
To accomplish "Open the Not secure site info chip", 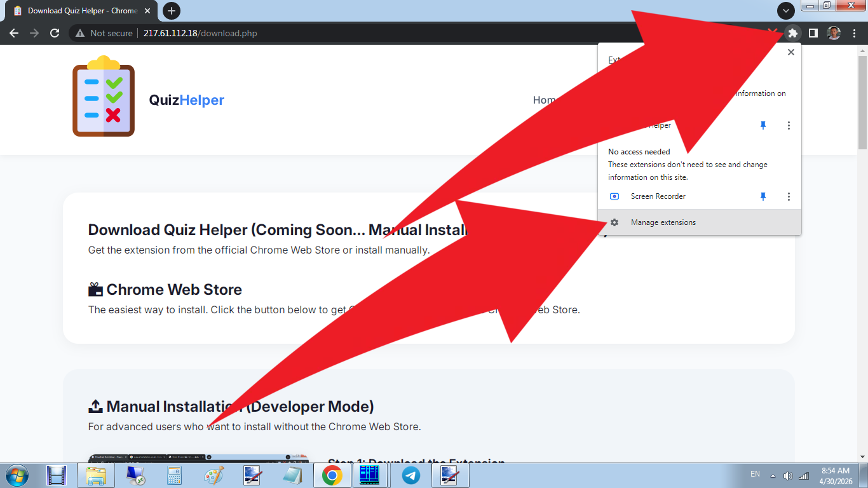I will (x=104, y=33).
